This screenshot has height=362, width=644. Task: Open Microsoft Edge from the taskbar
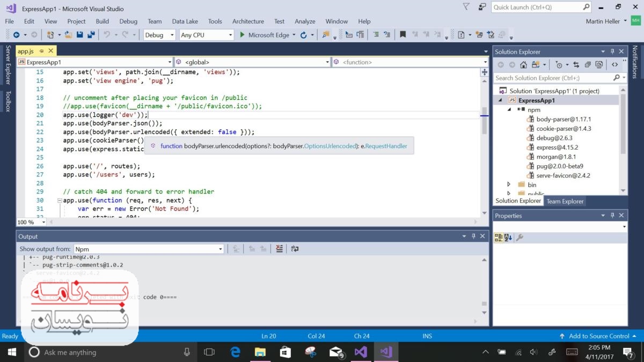click(x=235, y=352)
